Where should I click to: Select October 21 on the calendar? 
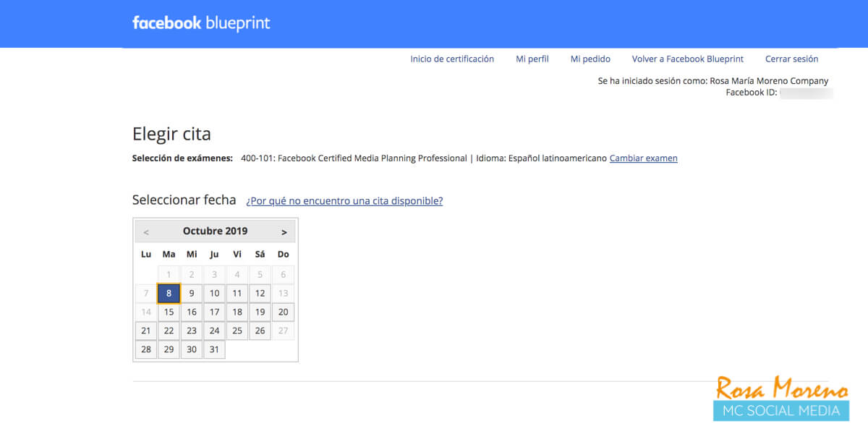tap(145, 331)
